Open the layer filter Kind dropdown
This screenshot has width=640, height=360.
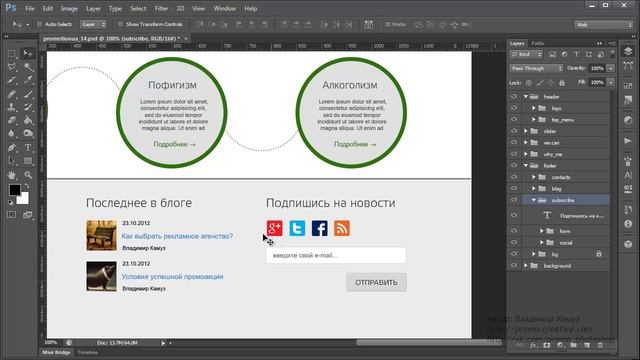coord(527,54)
